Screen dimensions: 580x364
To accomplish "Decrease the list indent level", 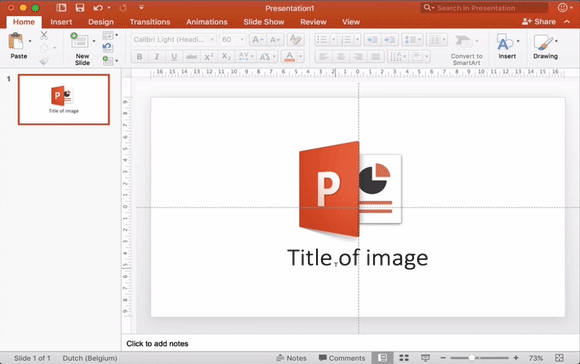I will pyautogui.click(x=372, y=40).
